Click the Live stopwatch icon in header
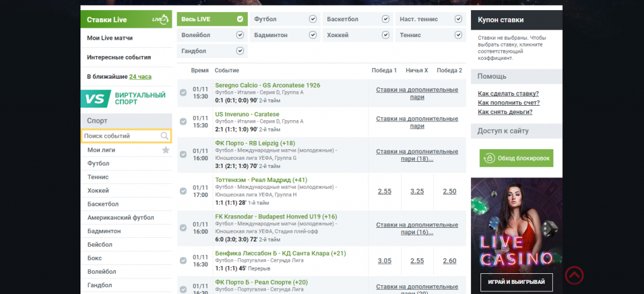644x294 pixels. (160, 20)
